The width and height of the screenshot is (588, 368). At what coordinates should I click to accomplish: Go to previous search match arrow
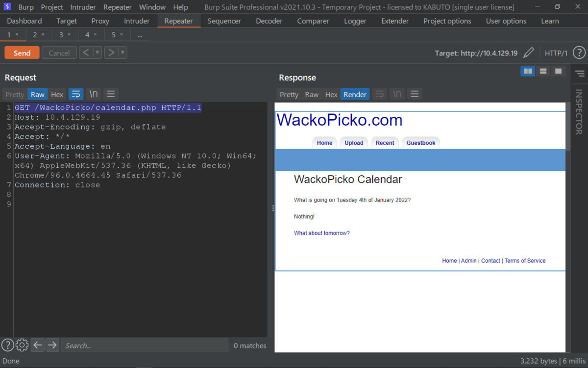(x=38, y=345)
